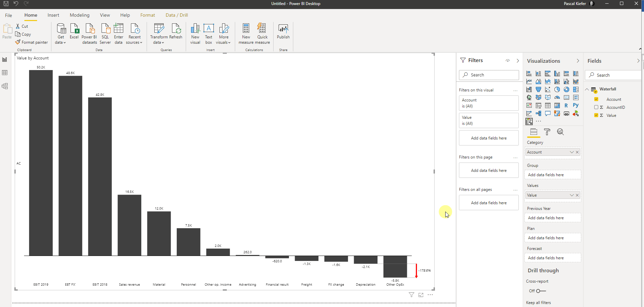Select the Slicer visual icon

(x=538, y=105)
